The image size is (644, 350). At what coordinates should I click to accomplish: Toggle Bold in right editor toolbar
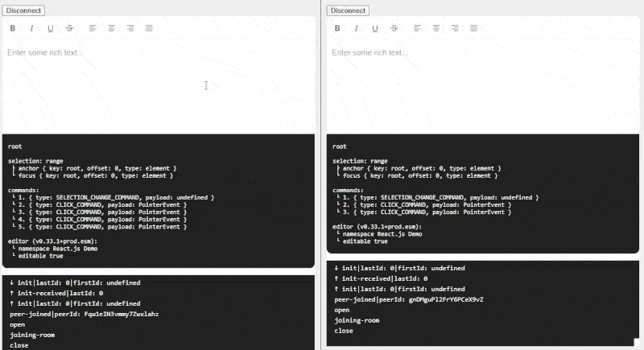[337, 28]
